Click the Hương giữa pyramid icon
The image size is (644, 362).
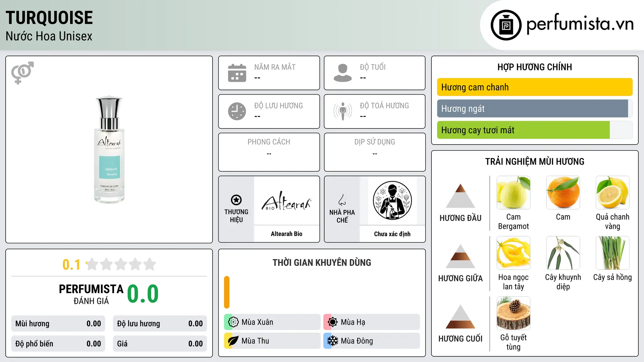click(460, 256)
